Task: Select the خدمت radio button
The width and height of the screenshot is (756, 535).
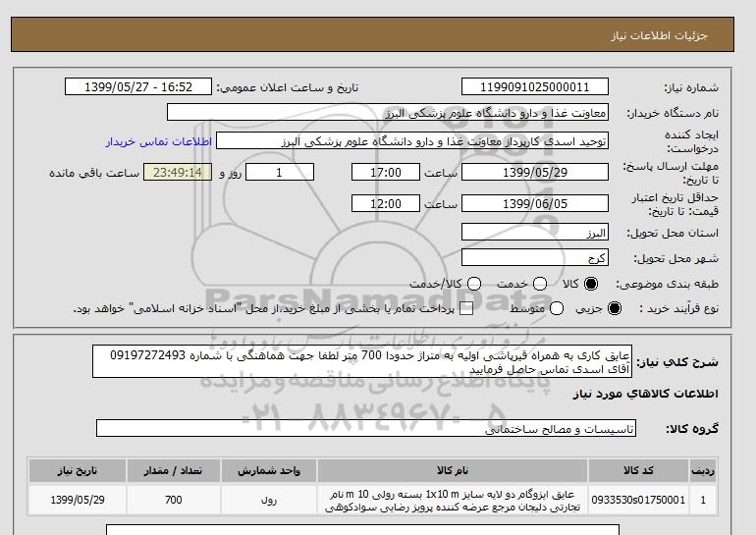Action: pos(540,284)
